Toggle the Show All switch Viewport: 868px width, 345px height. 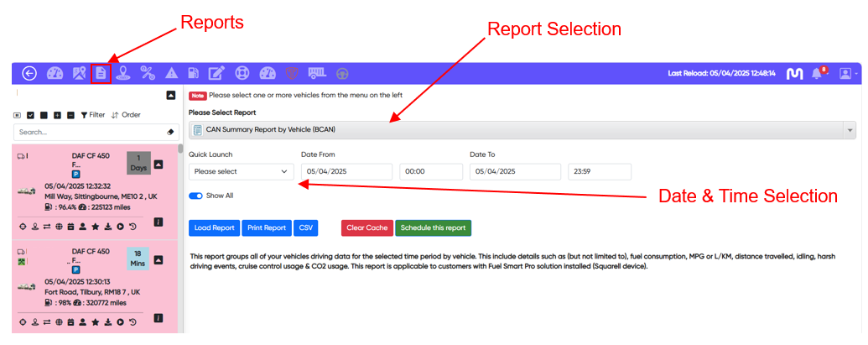(197, 196)
